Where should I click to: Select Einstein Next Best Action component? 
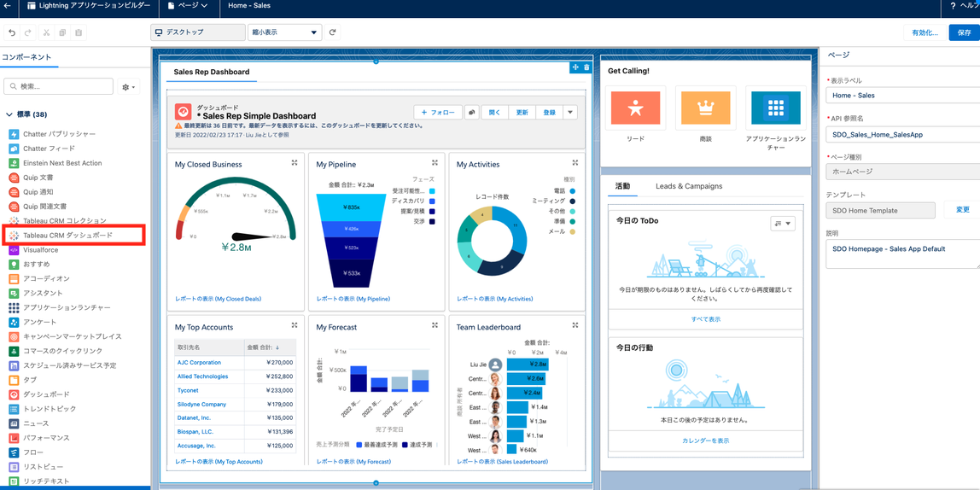(62, 162)
